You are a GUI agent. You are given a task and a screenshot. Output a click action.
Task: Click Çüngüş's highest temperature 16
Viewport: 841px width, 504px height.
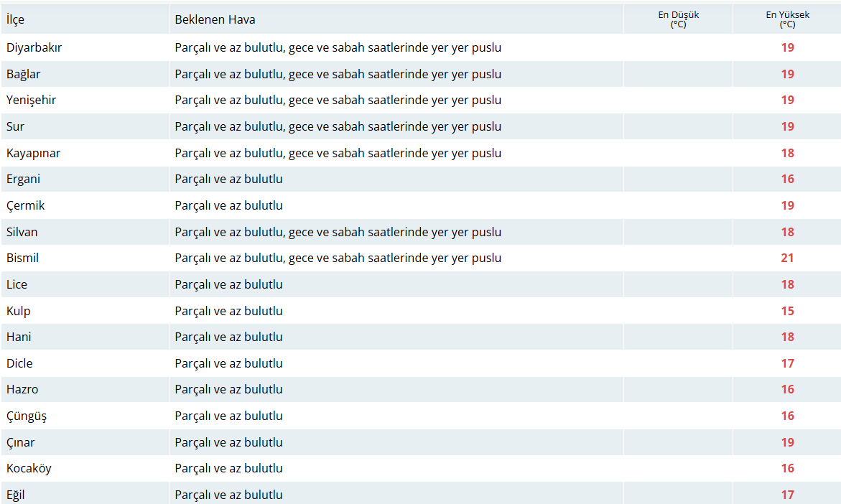click(787, 416)
